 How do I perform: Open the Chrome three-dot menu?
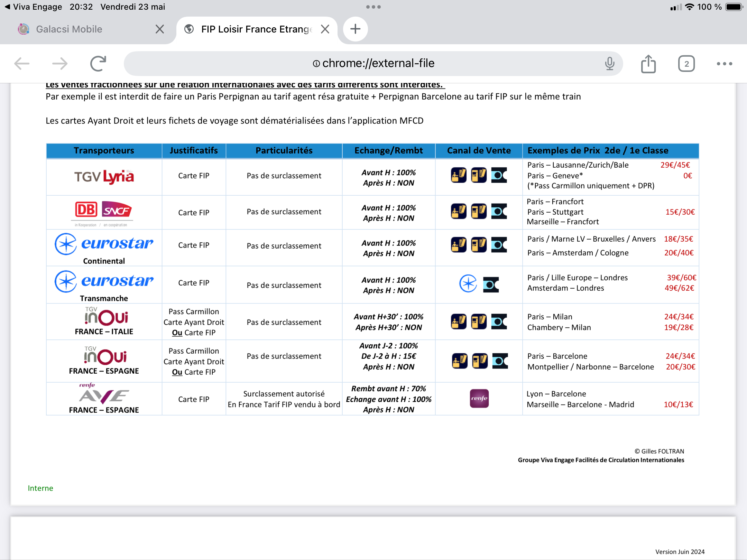click(x=725, y=64)
